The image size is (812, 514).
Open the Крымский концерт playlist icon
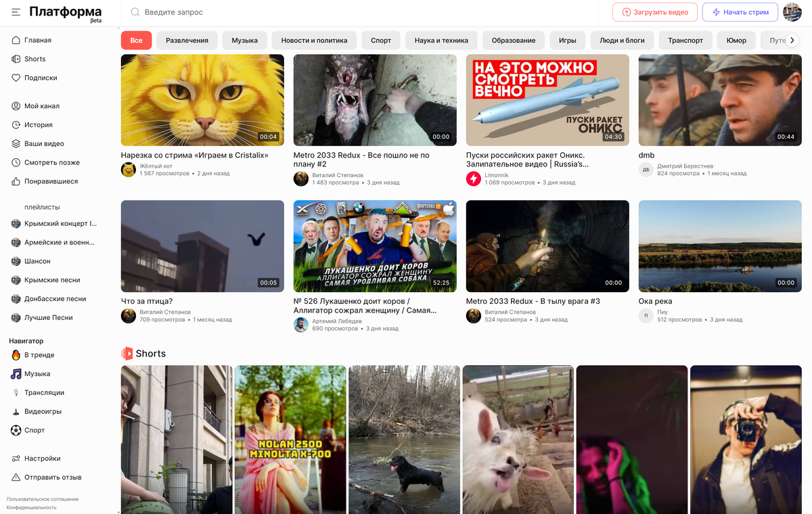click(x=16, y=223)
